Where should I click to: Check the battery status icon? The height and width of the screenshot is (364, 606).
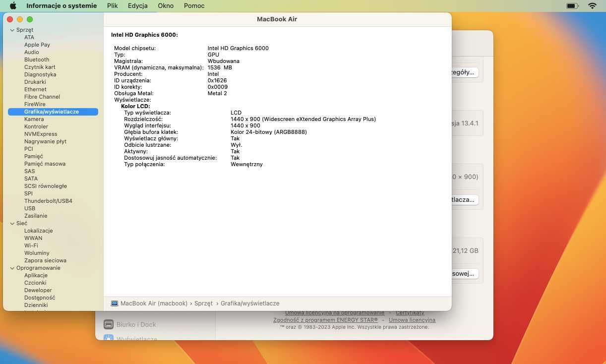(572, 6)
